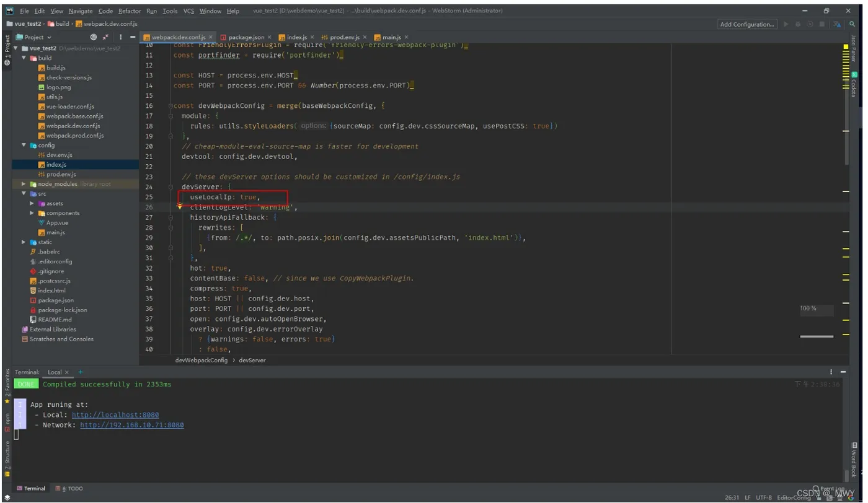Toggle the 2: Favorites side panel
Viewport: 868px width, 503px height.
(x=7, y=387)
